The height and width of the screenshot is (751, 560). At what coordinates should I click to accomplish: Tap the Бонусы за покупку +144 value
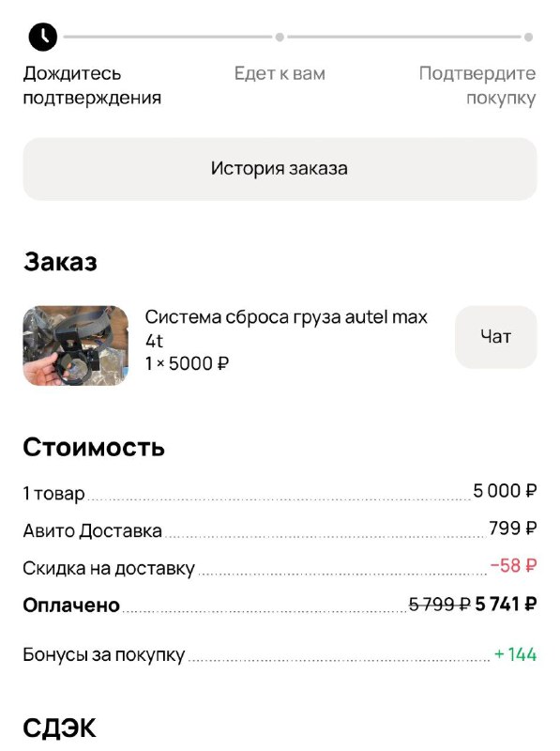[x=515, y=654]
